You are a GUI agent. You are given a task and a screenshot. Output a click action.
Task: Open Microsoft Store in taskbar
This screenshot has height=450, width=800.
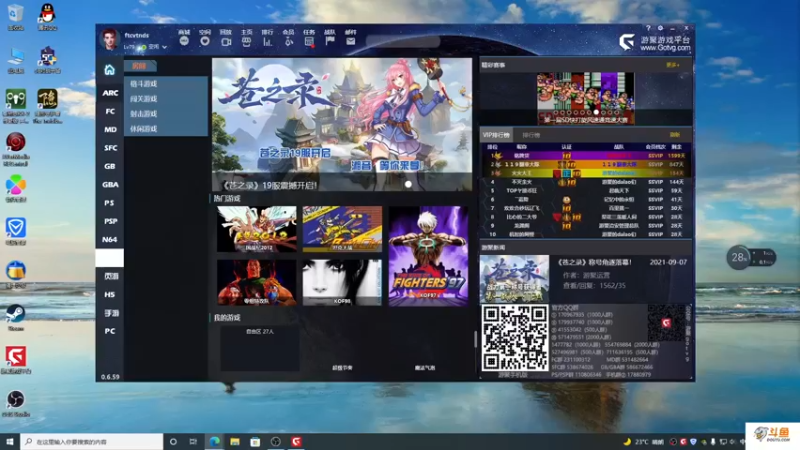[x=255, y=441]
